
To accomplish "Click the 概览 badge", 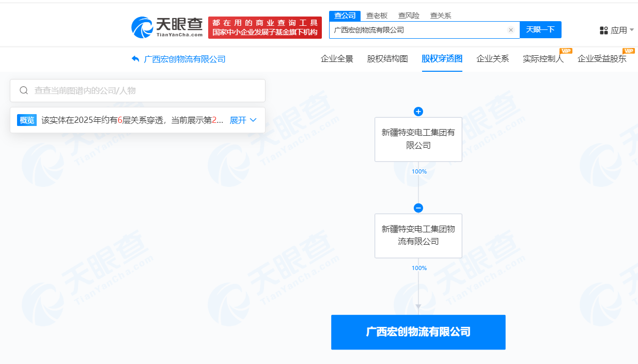I will click(27, 120).
